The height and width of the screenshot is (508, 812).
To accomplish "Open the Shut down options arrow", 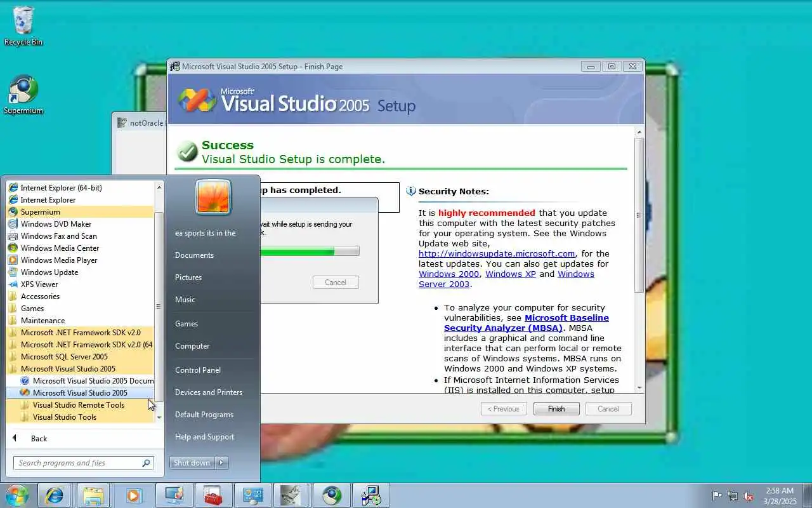I will click(221, 463).
